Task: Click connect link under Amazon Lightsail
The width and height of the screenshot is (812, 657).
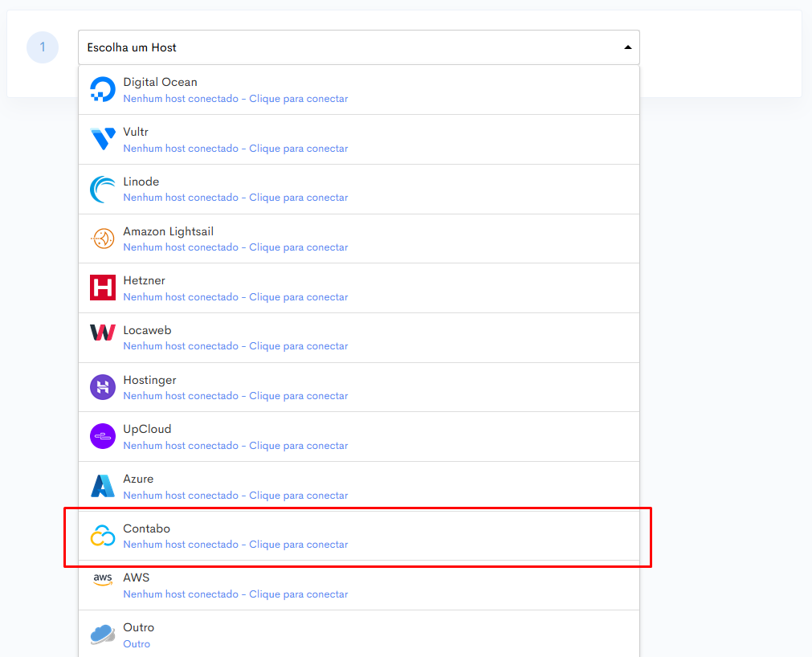Action: click(235, 247)
